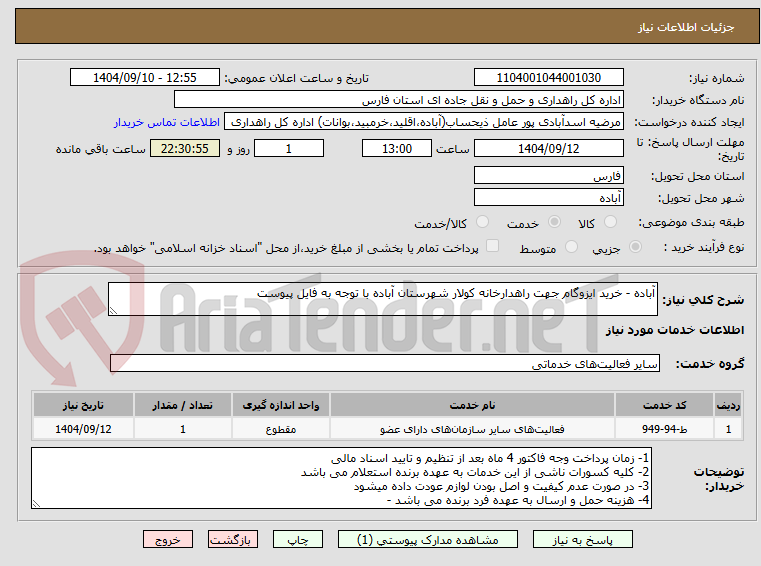The width and height of the screenshot is (761, 566).
Task: Click the تاریخ نیاز column header
Action: [83, 405]
